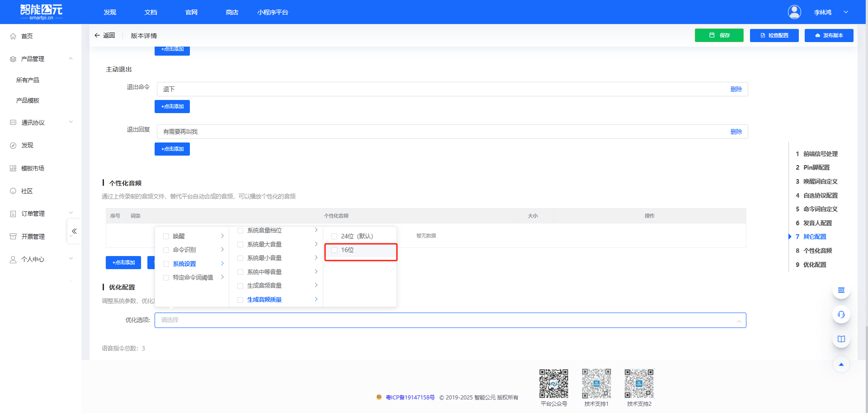Open the book documentation floating icon
The image size is (868, 413).
coord(841,339)
